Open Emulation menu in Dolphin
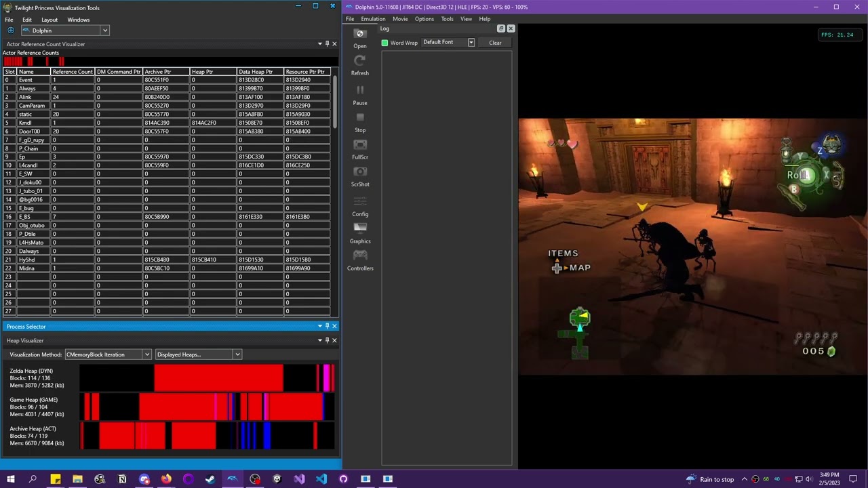 click(373, 19)
